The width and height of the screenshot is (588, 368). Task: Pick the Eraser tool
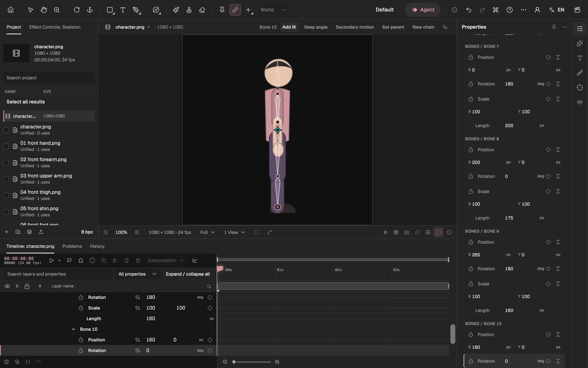click(202, 10)
